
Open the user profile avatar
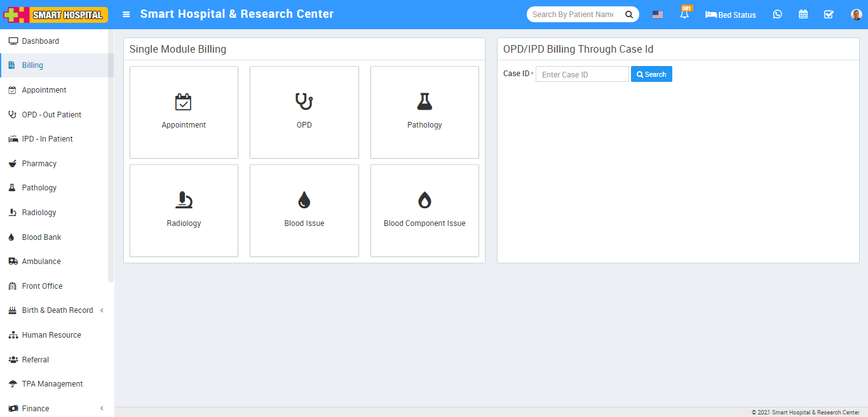pos(856,15)
